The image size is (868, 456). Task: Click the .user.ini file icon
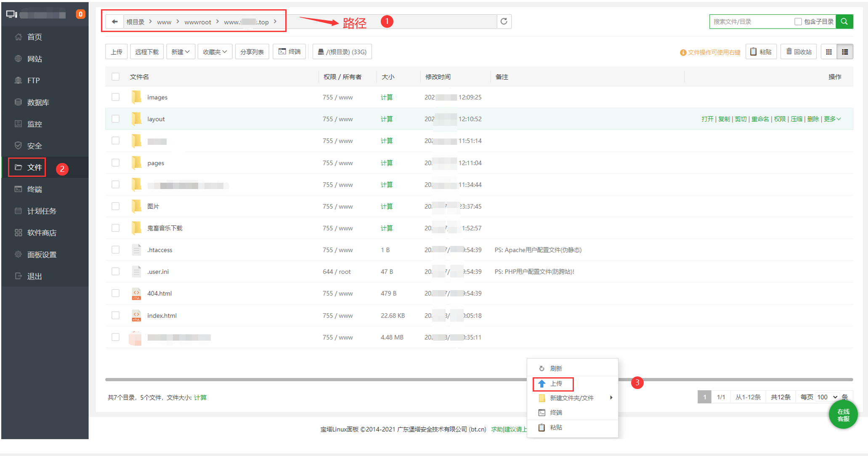click(x=136, y=272)
